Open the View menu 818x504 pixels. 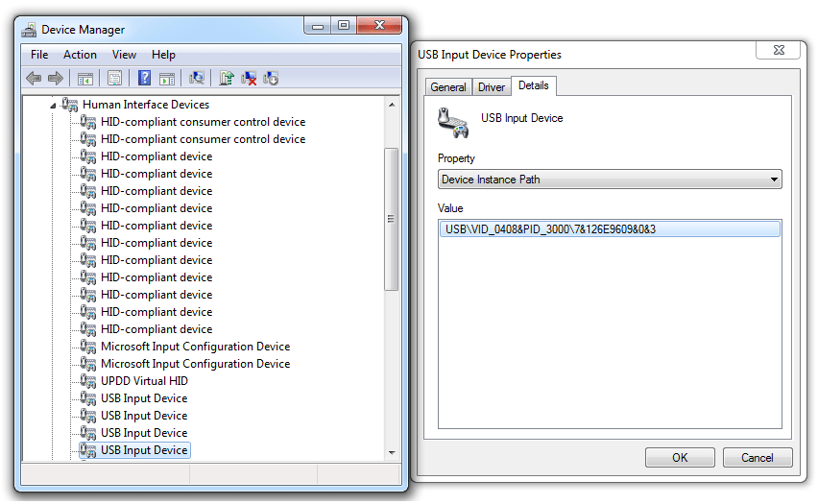(x=124, y=55)
